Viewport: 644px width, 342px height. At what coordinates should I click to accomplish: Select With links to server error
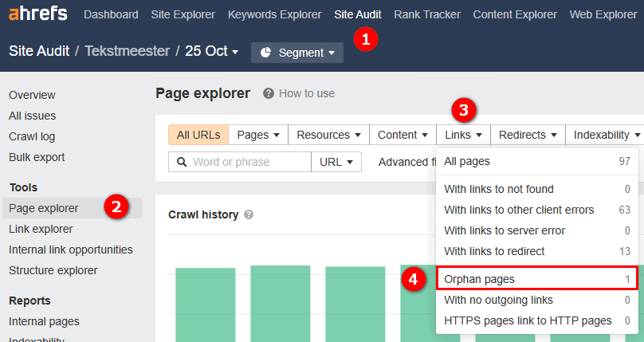pyautogui.click(x=537, y=230)
